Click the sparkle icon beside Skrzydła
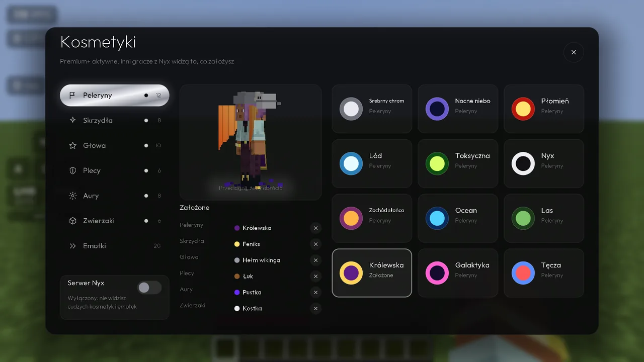This screenshot has height=362, width=644. 72,120
